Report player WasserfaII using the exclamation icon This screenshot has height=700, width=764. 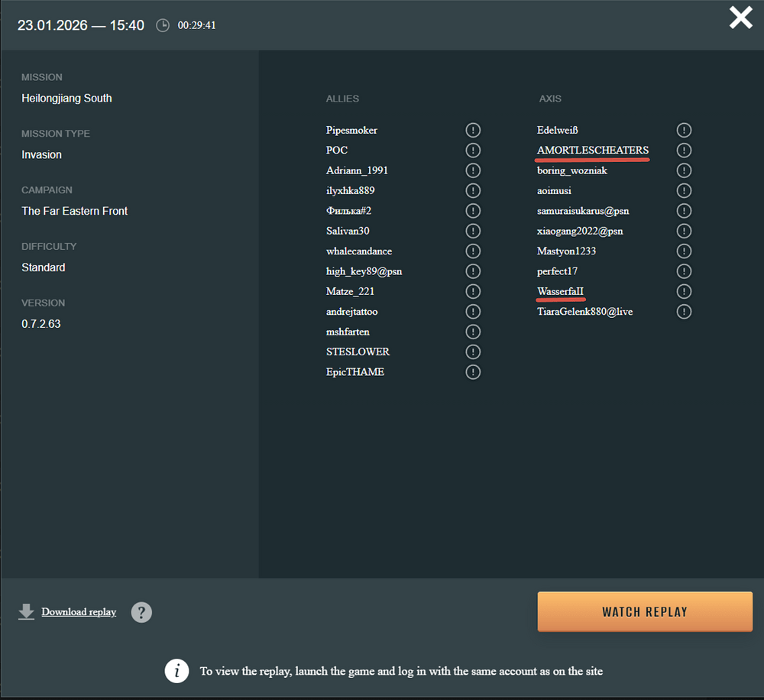point(684,291)
